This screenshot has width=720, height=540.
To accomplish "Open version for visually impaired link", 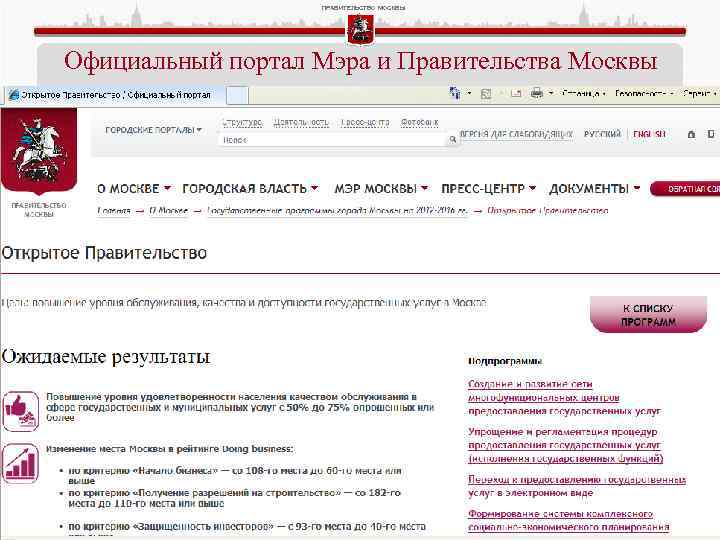I will coord(516,134).
